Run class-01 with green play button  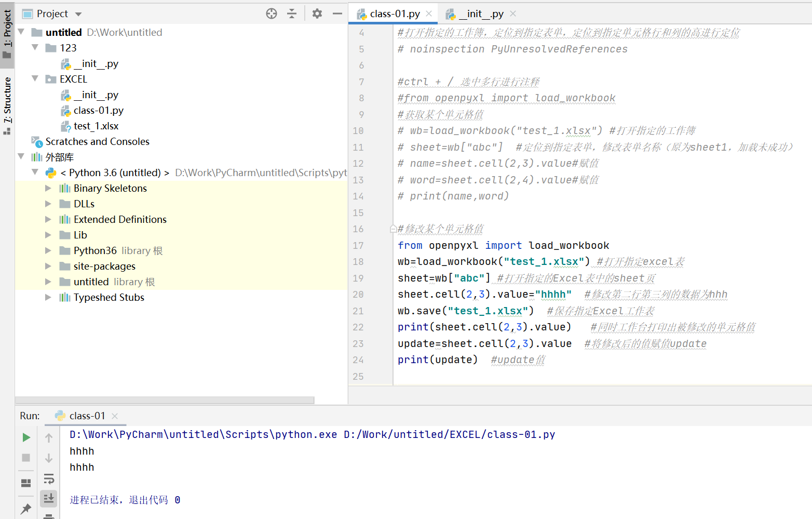pos(26,438)
